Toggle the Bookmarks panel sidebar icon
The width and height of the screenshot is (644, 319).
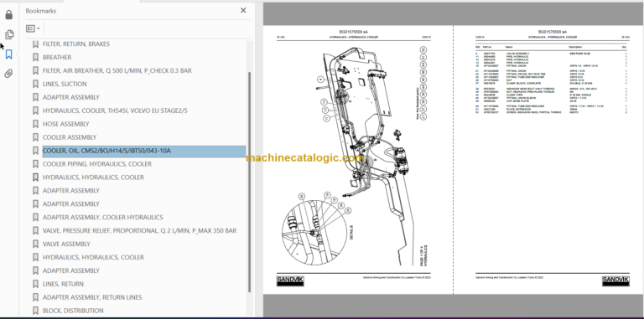8,54
